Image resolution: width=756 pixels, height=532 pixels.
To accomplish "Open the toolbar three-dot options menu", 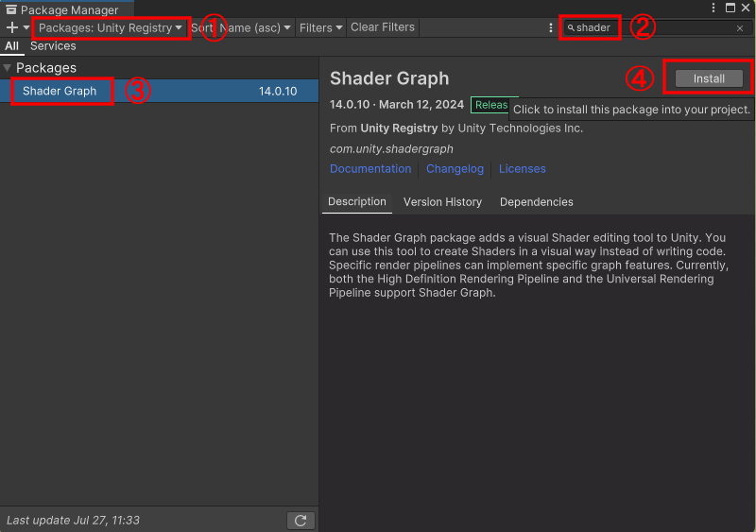I will (551, 27).
